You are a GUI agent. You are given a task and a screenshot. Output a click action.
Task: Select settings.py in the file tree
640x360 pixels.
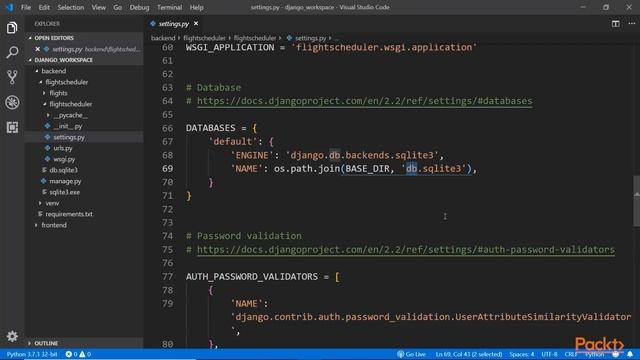(84, 137)
